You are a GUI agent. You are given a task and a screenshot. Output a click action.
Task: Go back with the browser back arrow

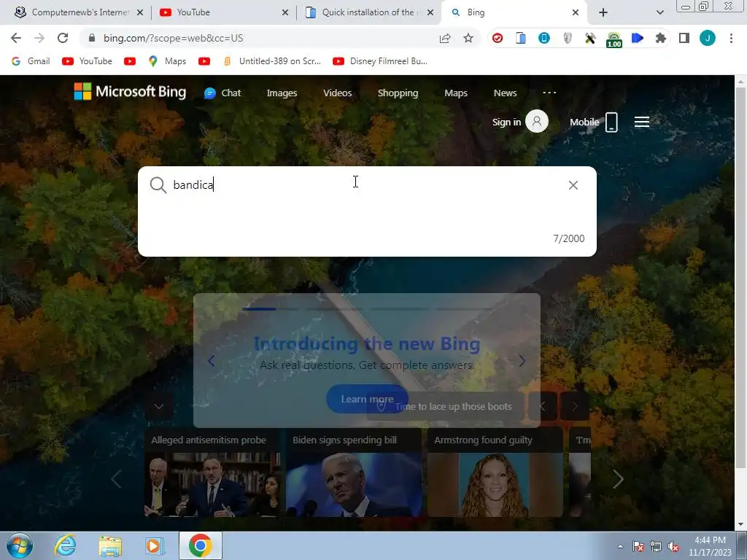coord(16,38)
